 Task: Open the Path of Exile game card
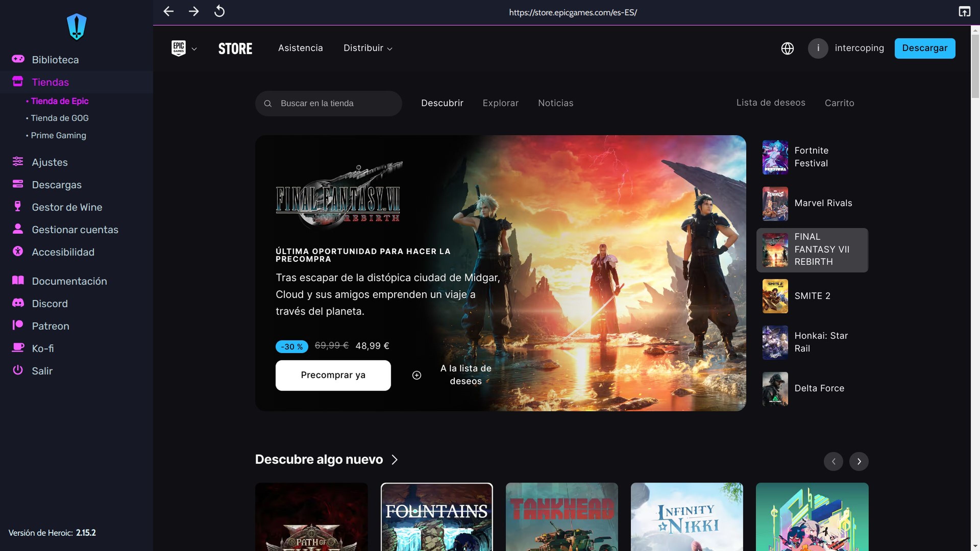pyautogui.click(x=311, y=517)
